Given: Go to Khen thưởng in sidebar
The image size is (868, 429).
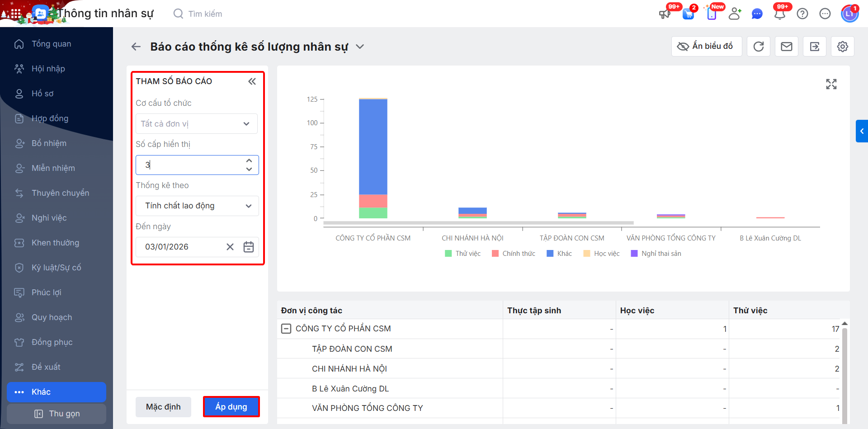Looking at the screenshot, I should tap(55, 243).
